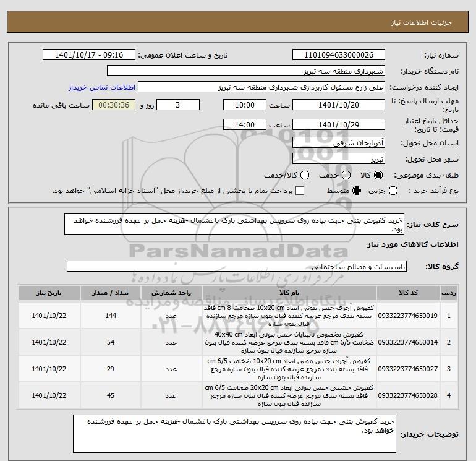Click the اطلاعات کالاهای مورد نیاز section heading
Viewport: 476px width, 461px height.
tap(413, 244)
